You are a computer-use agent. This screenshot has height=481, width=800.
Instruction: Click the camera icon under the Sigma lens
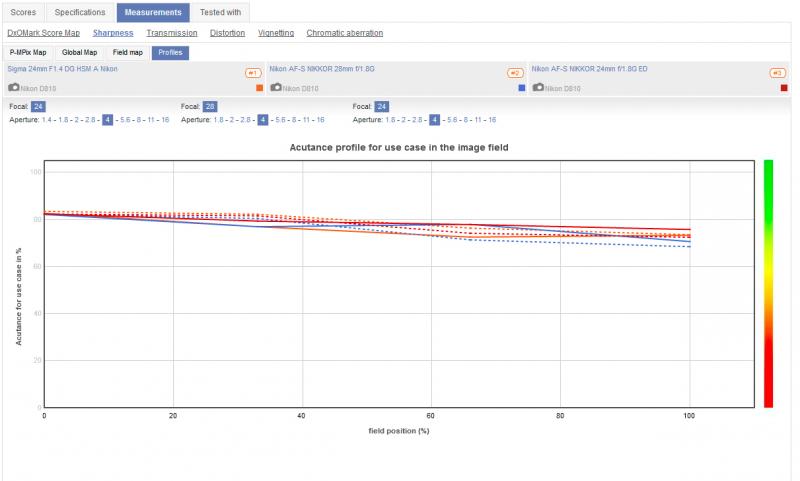(x=14, y=87)
